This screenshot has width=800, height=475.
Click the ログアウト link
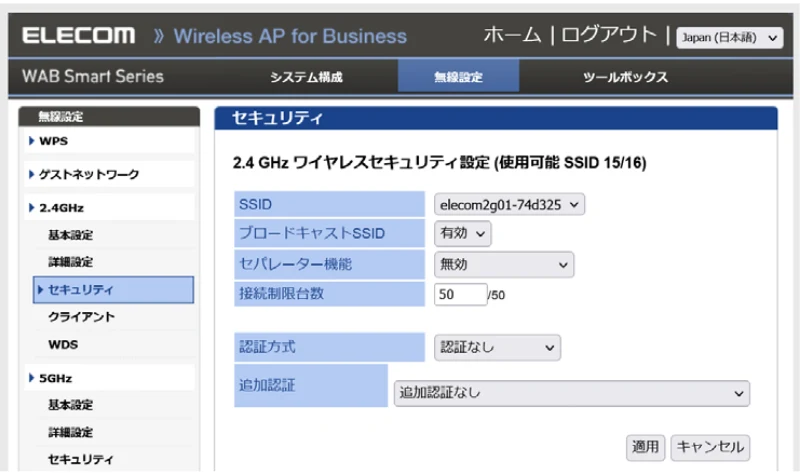609,35
